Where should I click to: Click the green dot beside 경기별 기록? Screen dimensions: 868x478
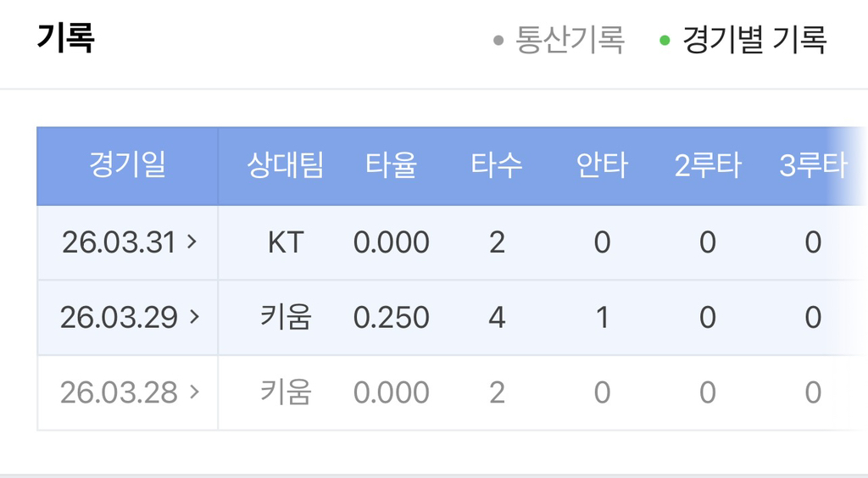pos(665,41)
